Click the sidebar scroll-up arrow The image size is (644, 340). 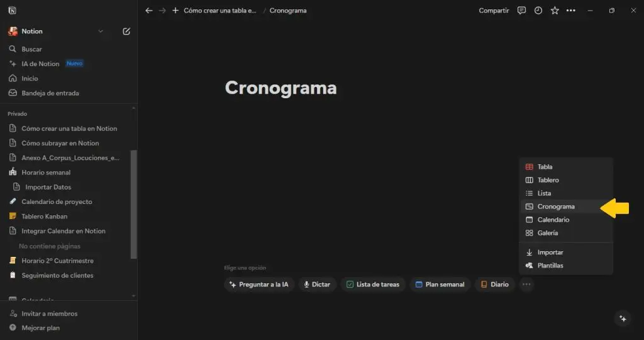[x=133, y=108]
